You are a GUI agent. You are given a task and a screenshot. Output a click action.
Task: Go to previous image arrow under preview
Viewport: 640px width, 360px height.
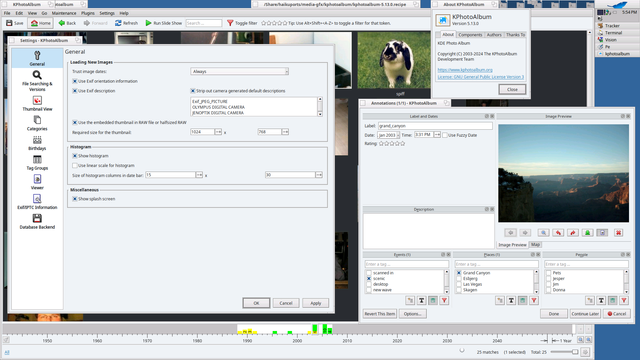pos(511,233)
